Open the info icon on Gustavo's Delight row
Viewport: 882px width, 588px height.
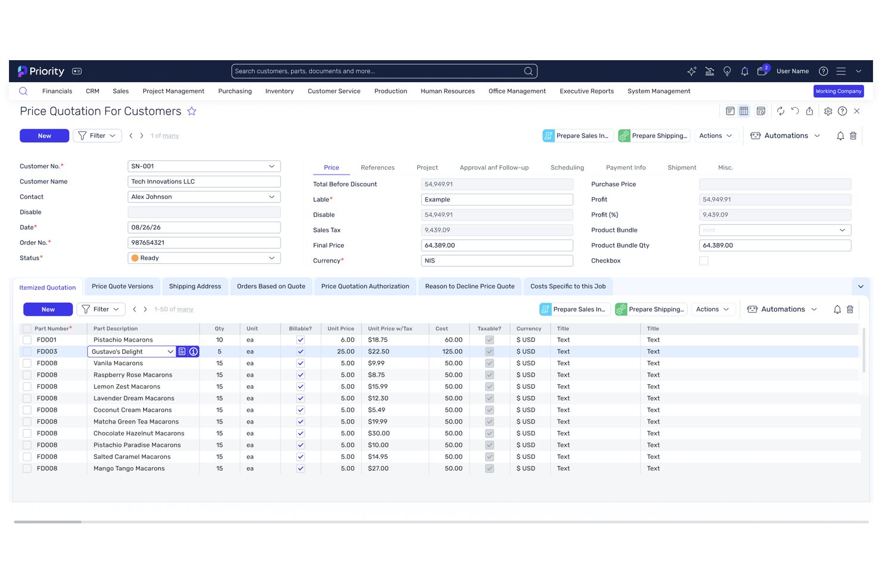194,351
